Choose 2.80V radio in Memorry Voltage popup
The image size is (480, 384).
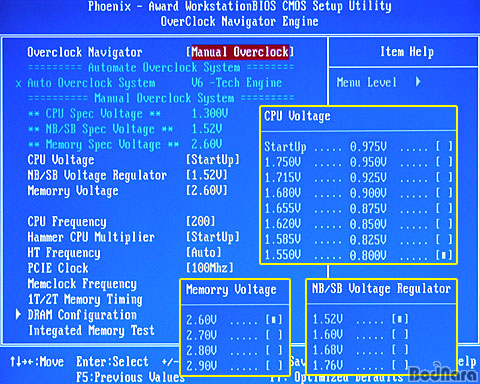[x=274, y=350]
